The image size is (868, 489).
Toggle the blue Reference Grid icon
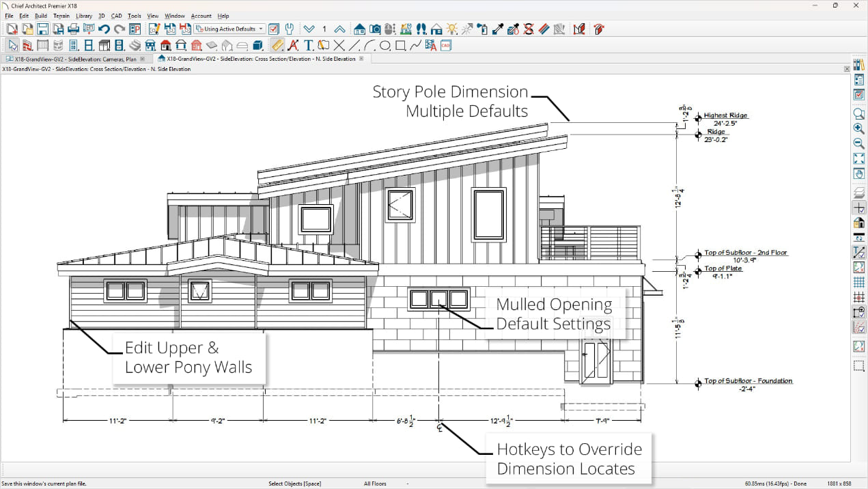859,282
